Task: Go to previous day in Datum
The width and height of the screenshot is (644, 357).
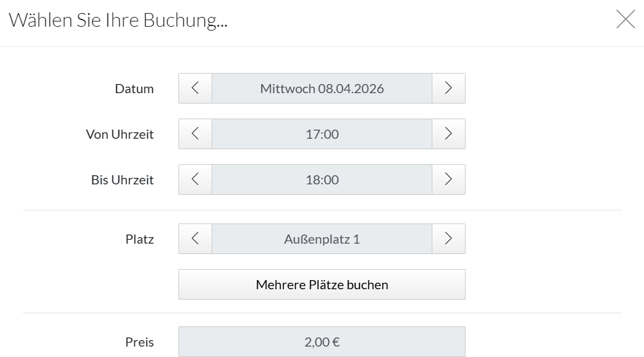Action: 195,89
